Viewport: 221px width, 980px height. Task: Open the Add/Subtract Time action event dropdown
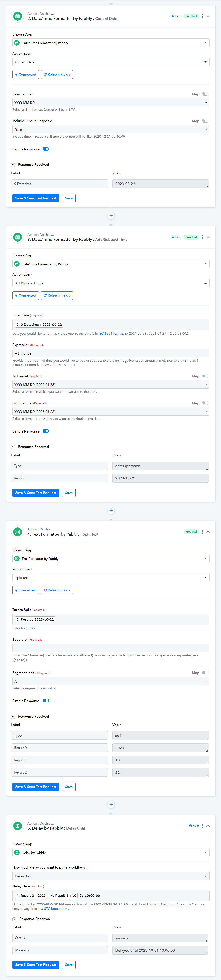tap(111, 283)
